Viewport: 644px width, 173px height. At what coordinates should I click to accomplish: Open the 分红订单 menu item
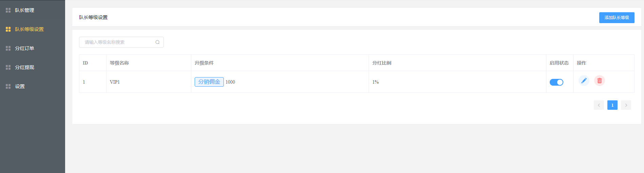(24, 49)
